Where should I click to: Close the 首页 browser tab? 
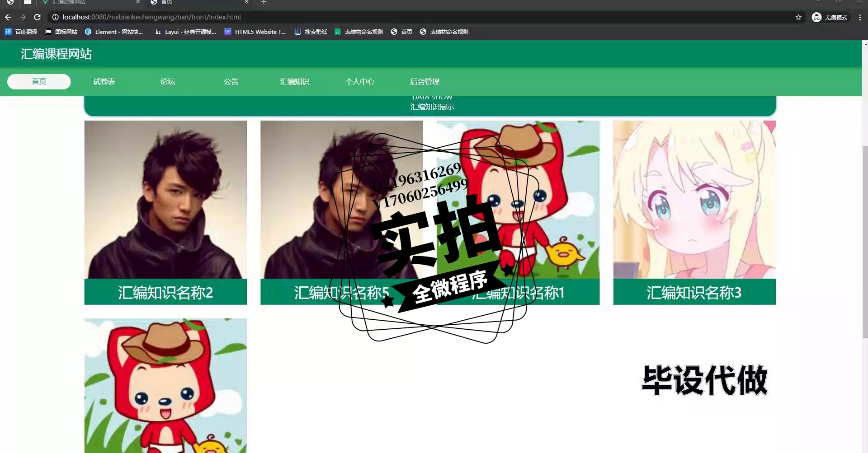(x=246, y=2)
